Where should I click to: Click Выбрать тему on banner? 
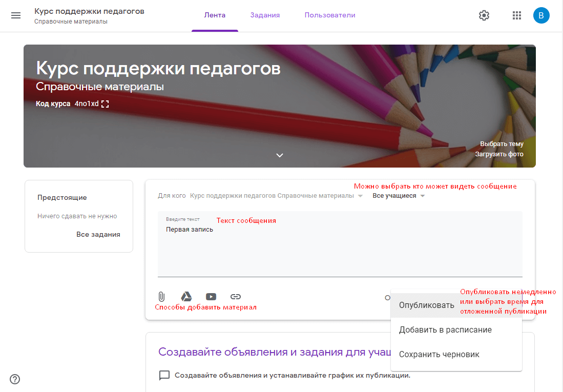pos(502,143)
